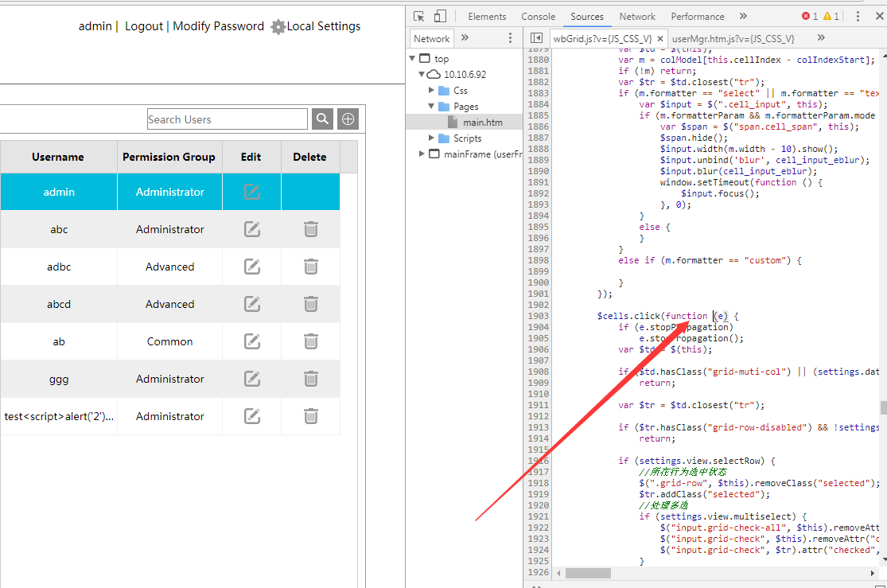The height and width of the screenshot is (588, 887).
Task: Switch to userMgr.htm.js file tab
Action: click(733, 38)
